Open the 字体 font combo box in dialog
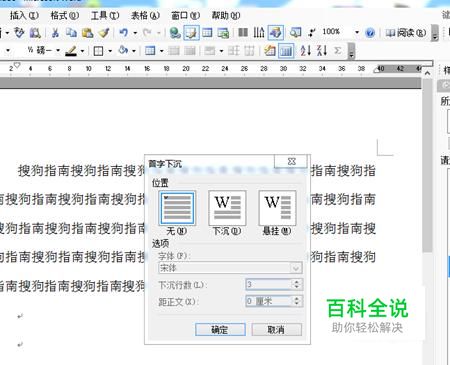The width and height of the screenshot is (450, 365). (231, 268)
